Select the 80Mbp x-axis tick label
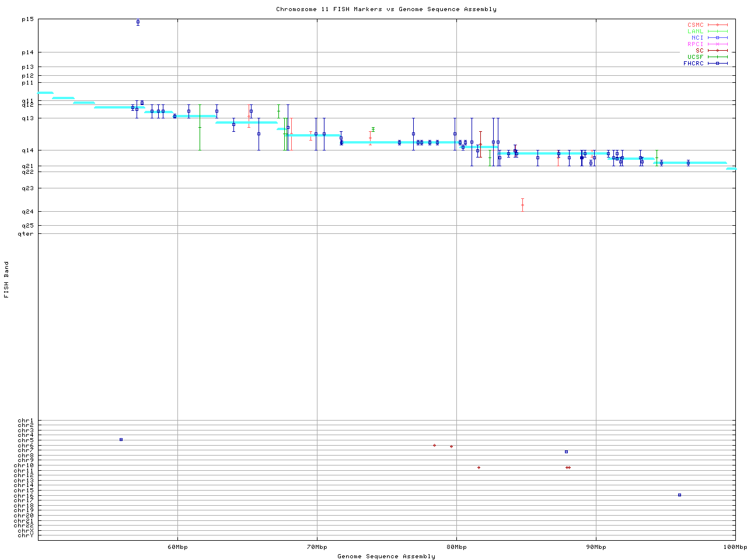The width and height of the screenshot is (747, 560). tap(456, 547)
